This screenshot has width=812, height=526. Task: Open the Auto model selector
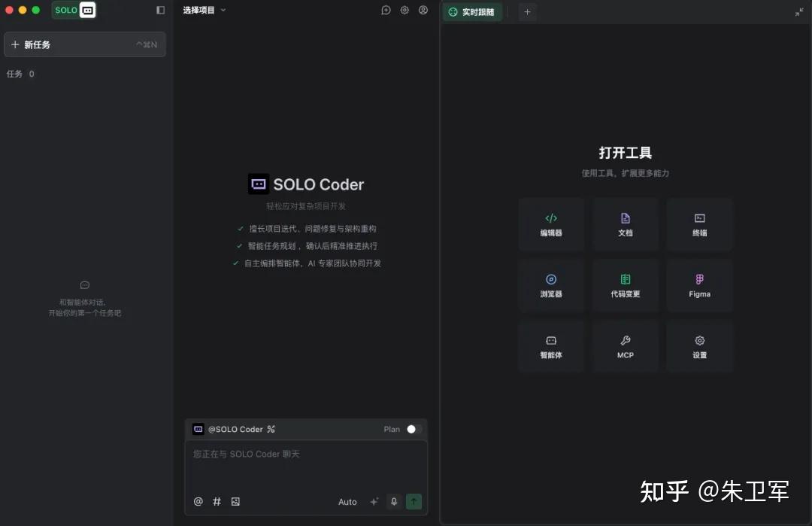tap(347, 501)
